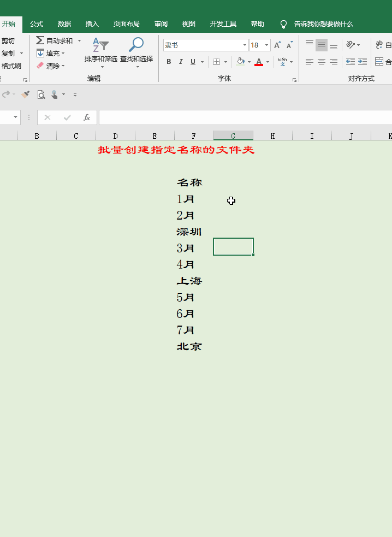
Task: Apply red font color A icon
Action: [x=259, y=62]
